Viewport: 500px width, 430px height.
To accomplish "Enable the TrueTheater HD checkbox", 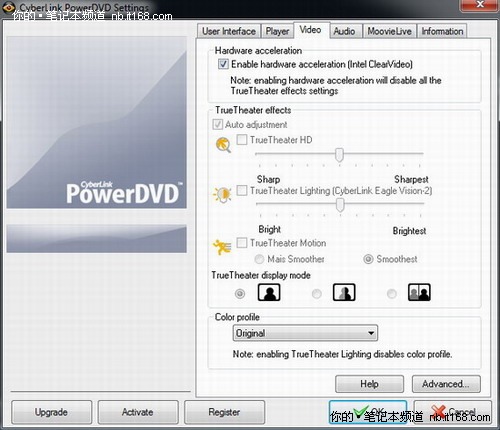I will coord(242,139).
